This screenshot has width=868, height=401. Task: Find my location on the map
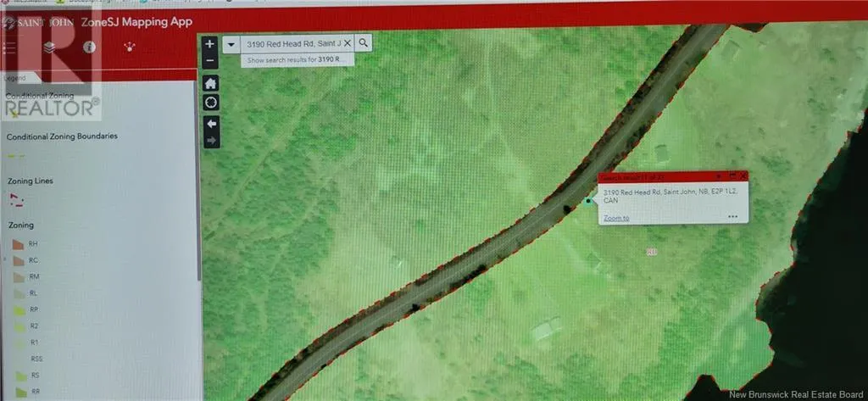click(x=211, y=103)
